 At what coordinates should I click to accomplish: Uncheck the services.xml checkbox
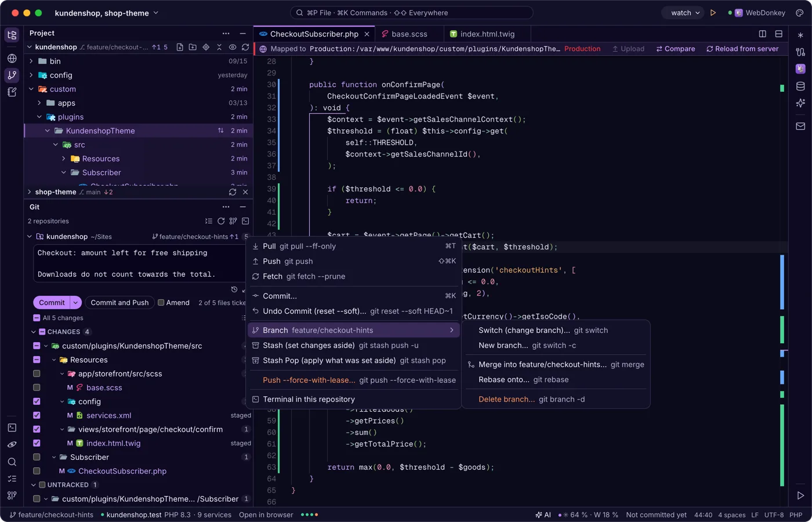point(37,415)
